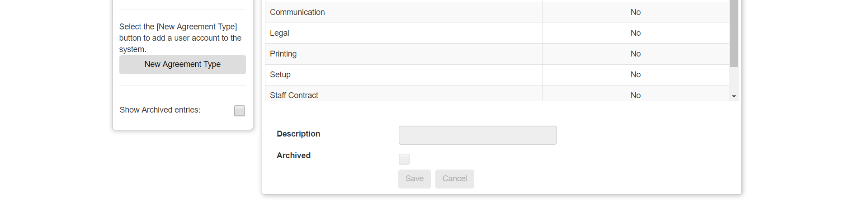Screen dimensions: 868x217
Task: Click the 'No' cell in the Setup row
Action: (x=635, y=75)
